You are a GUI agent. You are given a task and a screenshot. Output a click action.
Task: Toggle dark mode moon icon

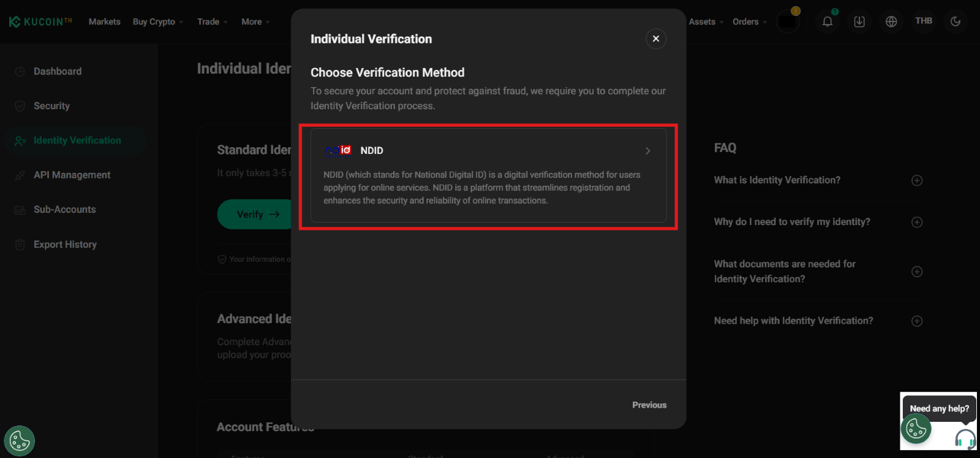point(955,21)
